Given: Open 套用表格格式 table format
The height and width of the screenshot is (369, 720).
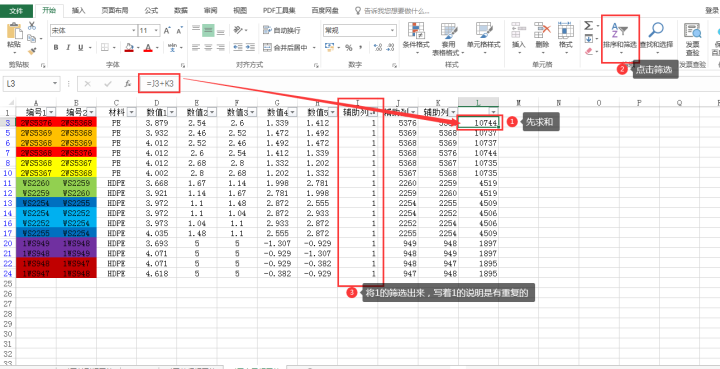Looking at the screenshot, I should point(448,39).
